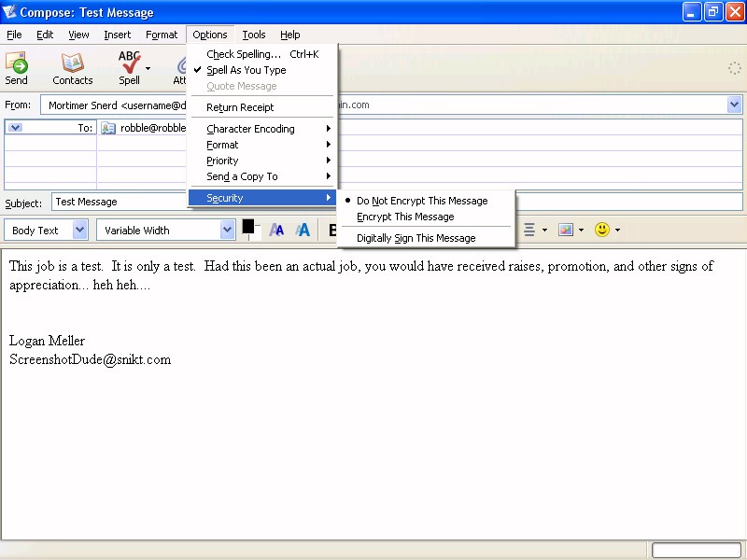
Task: Expand the Priority submenu
Action: [x=263, y=161]
